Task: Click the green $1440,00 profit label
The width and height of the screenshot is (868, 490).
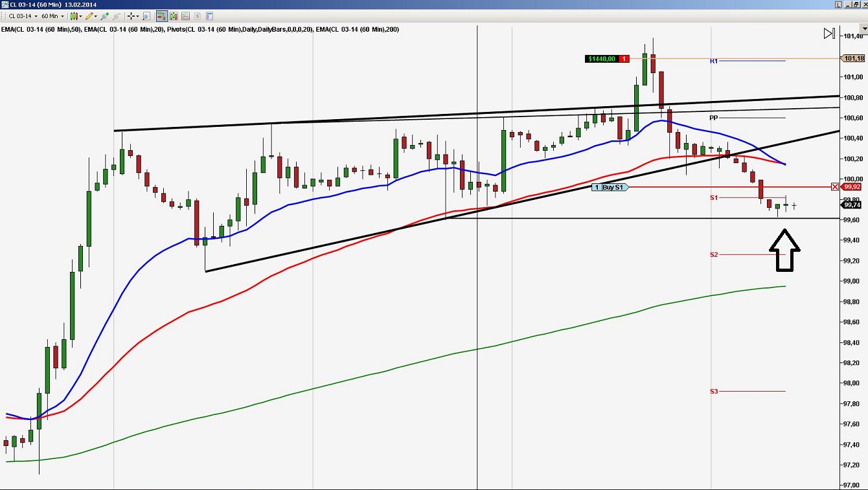Action: click(x=601, y=58)
